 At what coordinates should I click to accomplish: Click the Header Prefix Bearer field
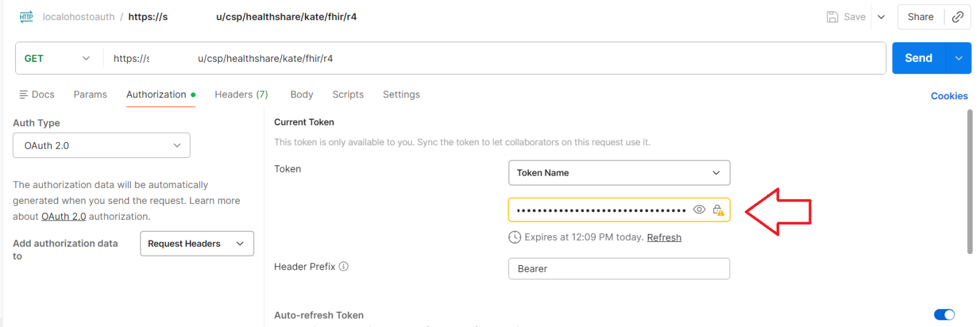(x=619, y=269)
